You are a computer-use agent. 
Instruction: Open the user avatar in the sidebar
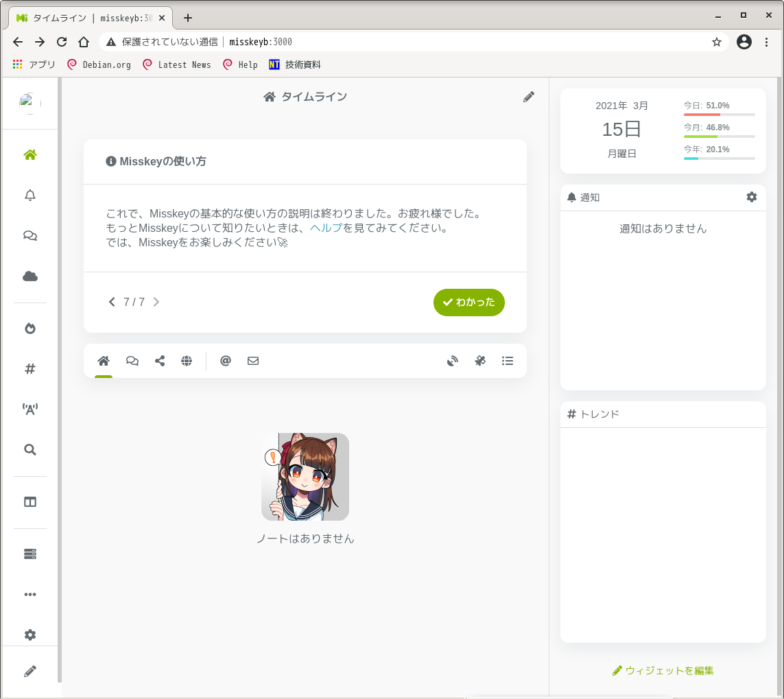coord(30,104)
